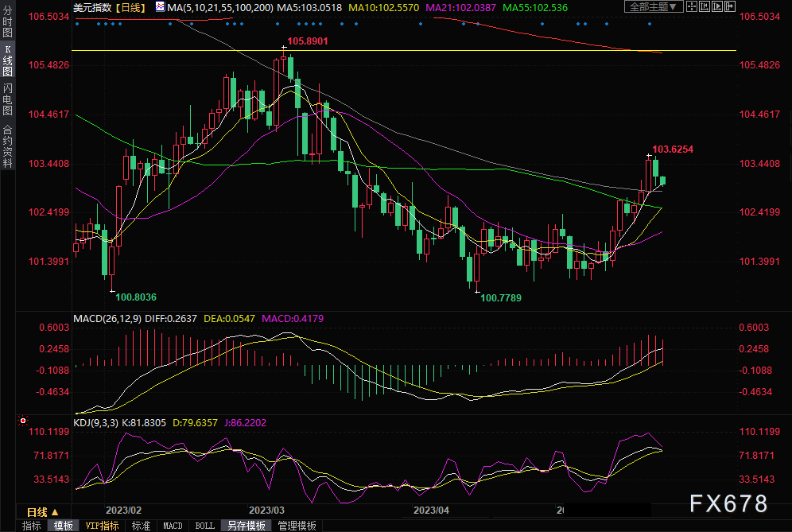
Task: Select the K线图 side tab
Action: tap(8, 60)
